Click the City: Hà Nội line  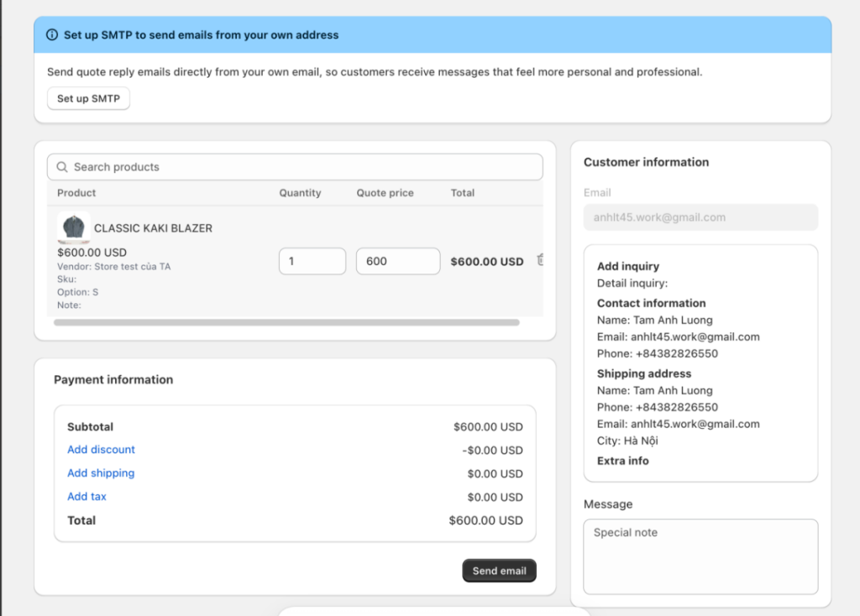click(627, 441)
